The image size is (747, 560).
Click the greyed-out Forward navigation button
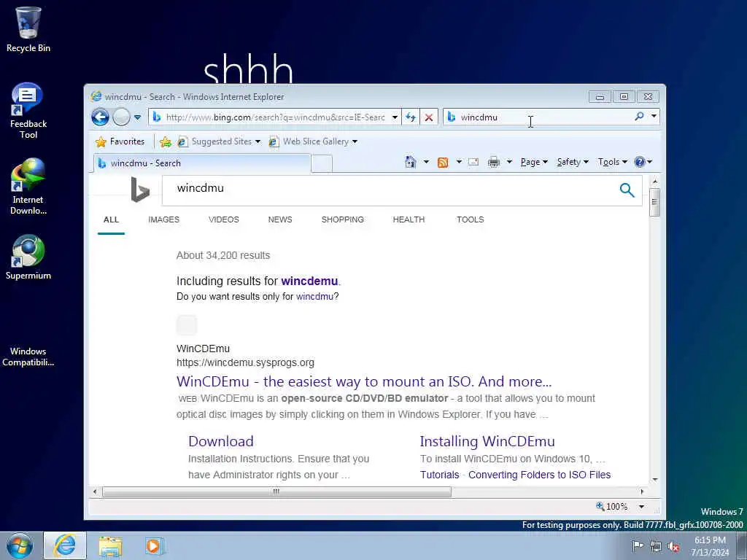pos(122,117)
